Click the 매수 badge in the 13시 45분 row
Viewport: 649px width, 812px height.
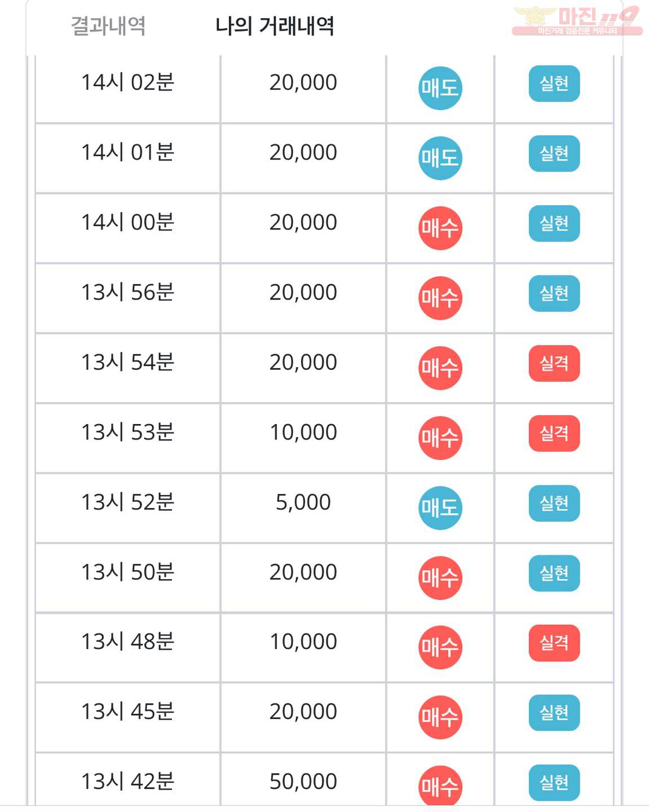point(440,717)
